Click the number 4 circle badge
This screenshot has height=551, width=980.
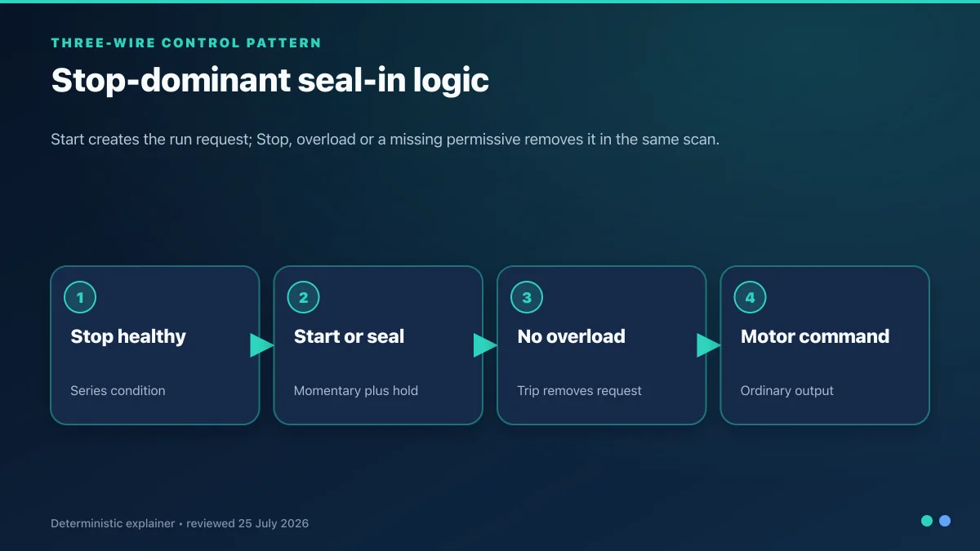pos(750,297)
